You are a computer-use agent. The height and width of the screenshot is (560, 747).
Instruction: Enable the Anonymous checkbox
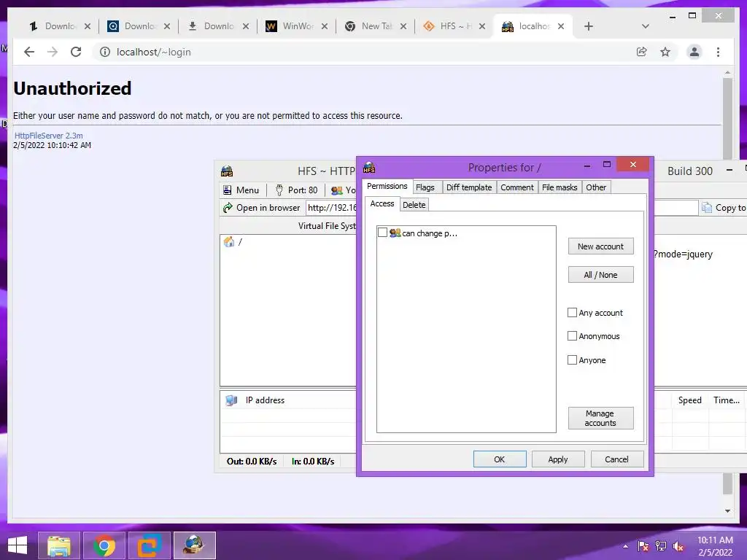pos(572,336)
